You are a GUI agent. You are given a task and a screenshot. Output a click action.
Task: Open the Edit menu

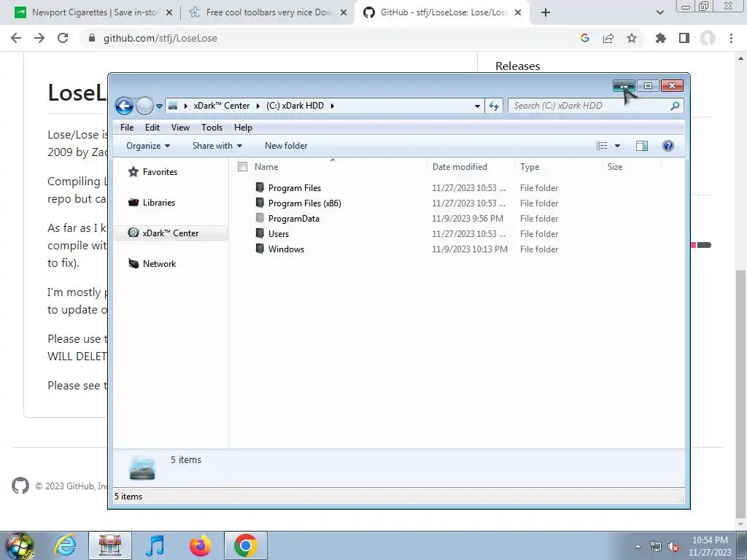(x=152, y=128)
